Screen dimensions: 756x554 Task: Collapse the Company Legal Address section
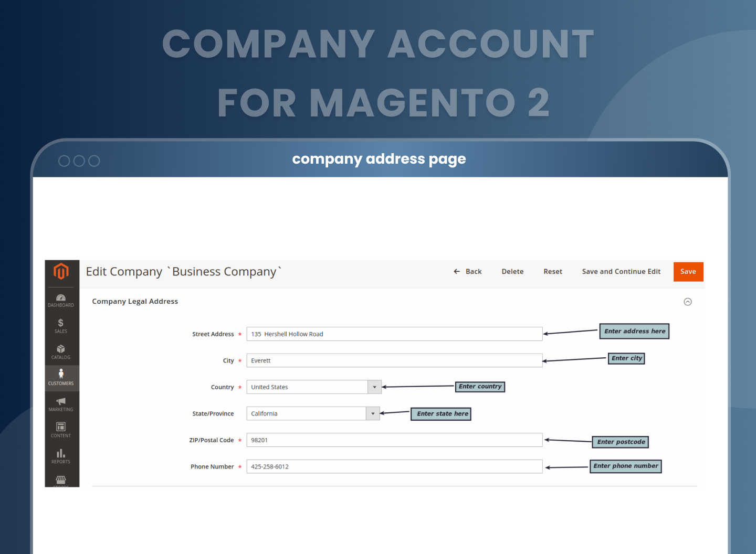(x=688, y=302)
